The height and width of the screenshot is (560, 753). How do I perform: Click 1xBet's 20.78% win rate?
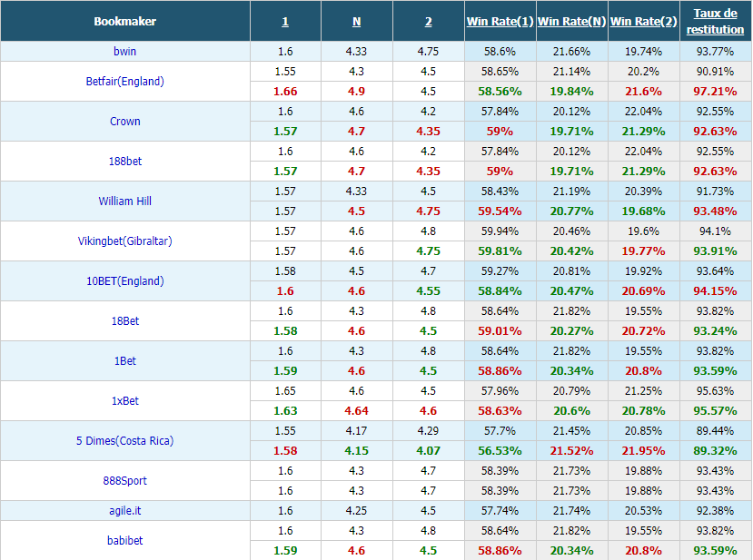tap(643, 411)
